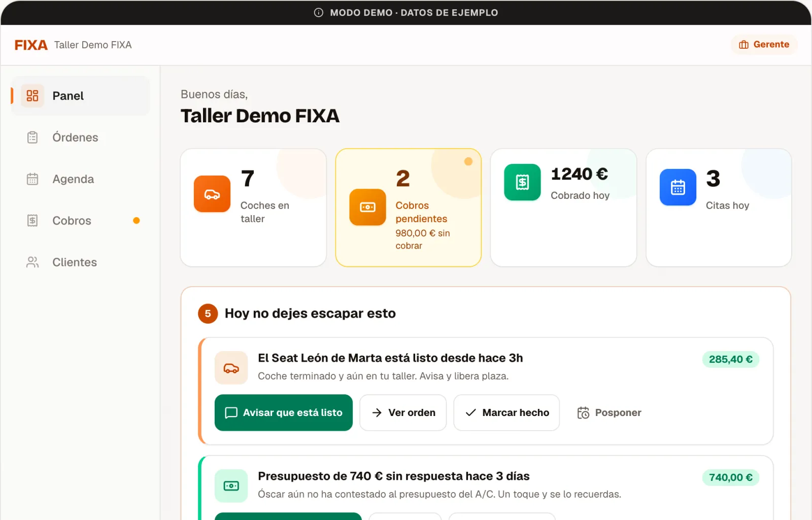Click the Clientes people icon
The image size is (812, 520).
pyautogui.click(x=32, y=262)
